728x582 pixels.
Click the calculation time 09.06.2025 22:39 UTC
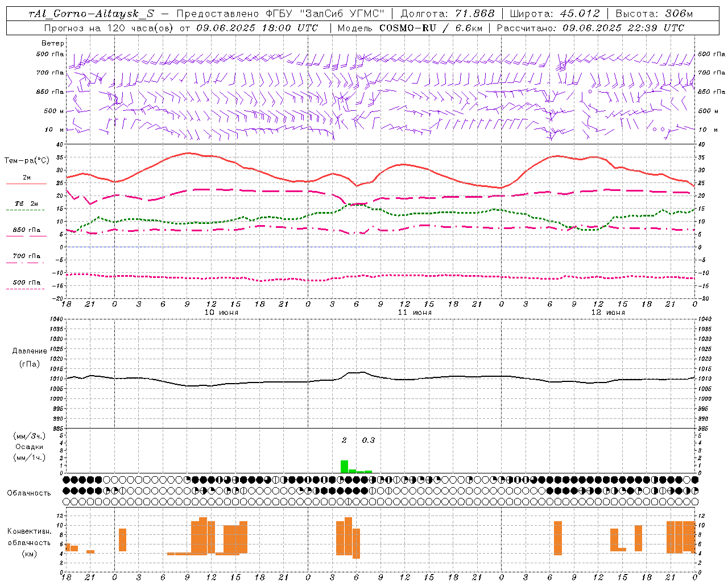pos(623,28)
